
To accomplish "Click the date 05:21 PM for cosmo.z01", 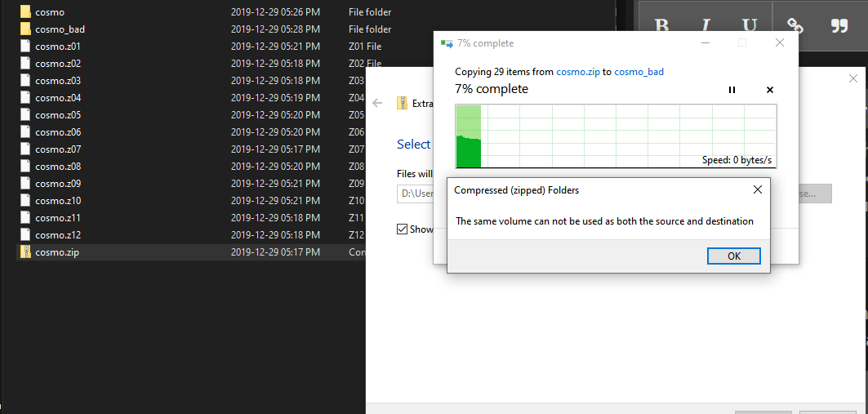I will [x=275, y=46].
